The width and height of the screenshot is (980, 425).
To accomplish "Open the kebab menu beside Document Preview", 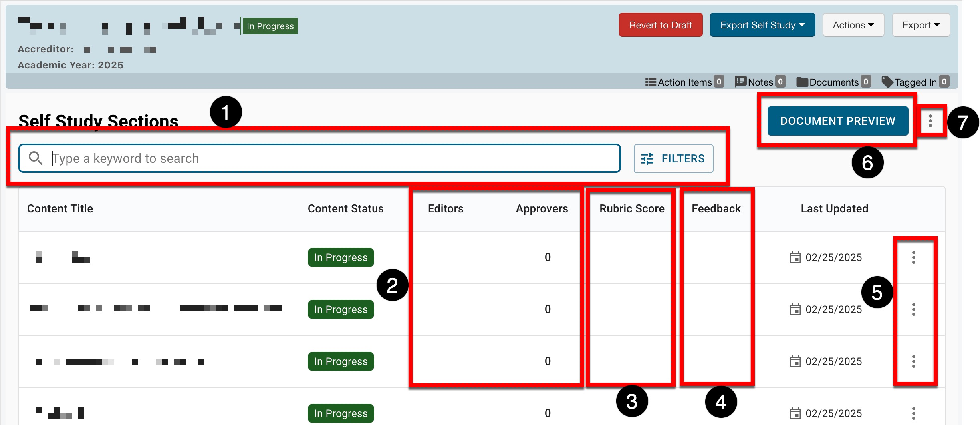I will [x=930, y=121].
